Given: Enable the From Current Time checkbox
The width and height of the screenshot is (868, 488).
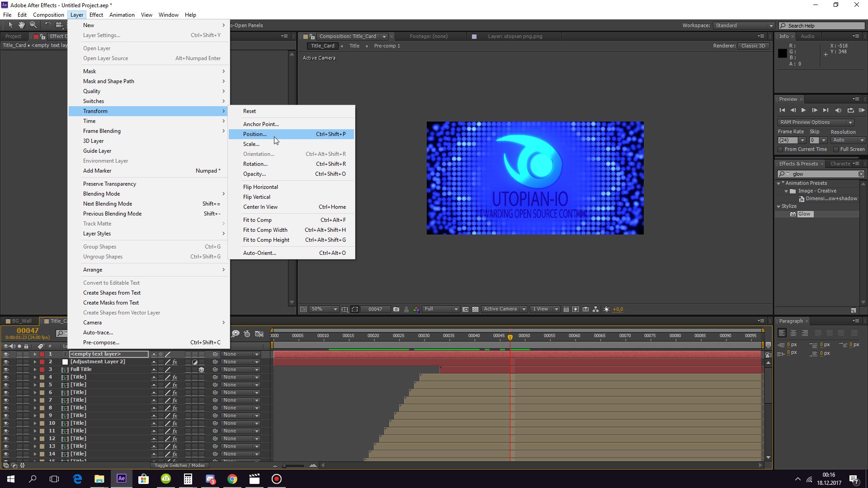Looking at the screenshot, I should tap(780, 150).
